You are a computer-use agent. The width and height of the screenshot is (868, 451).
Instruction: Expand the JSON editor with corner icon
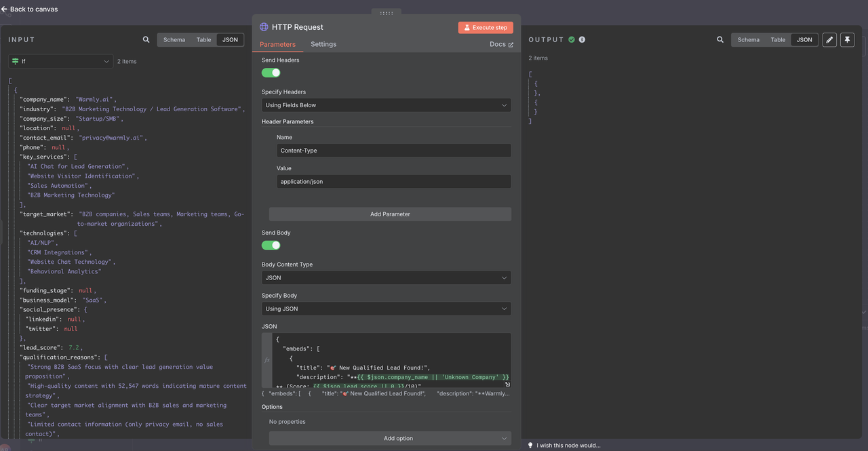507,384
